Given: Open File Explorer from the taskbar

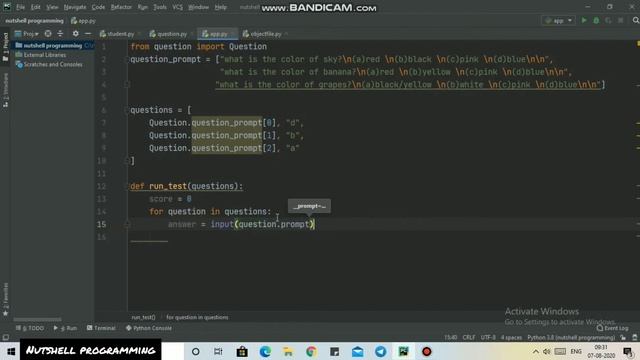Looking at the screenshot, I should [x=288, y=351].
